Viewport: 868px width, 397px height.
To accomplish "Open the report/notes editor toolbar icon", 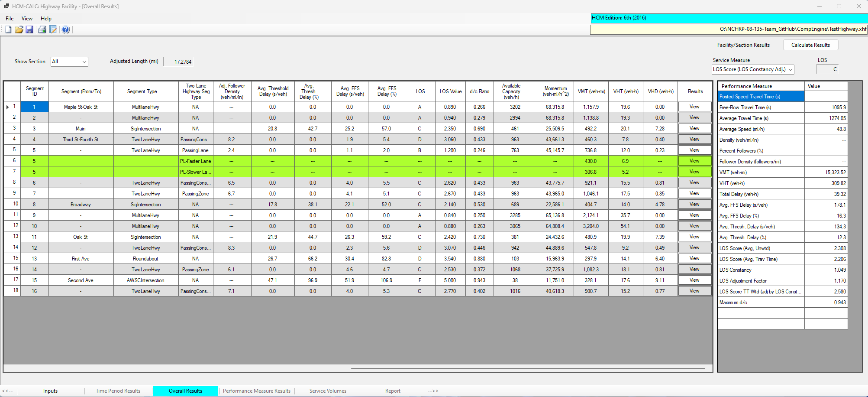I will [53, 29].
